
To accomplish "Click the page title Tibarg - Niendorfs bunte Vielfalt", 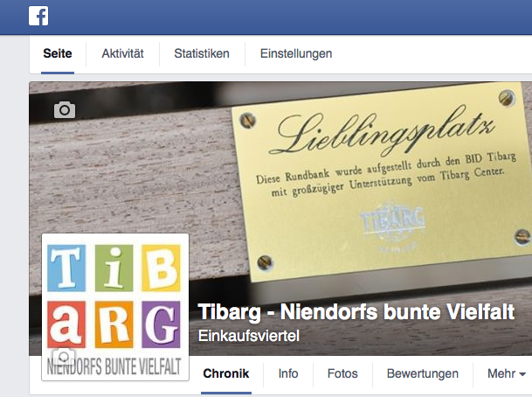I will 356,312.
